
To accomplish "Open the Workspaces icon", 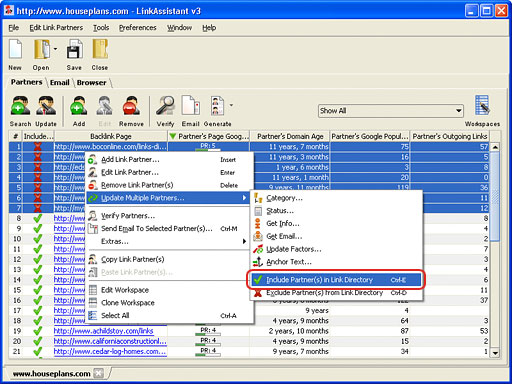I will [482, 106].
